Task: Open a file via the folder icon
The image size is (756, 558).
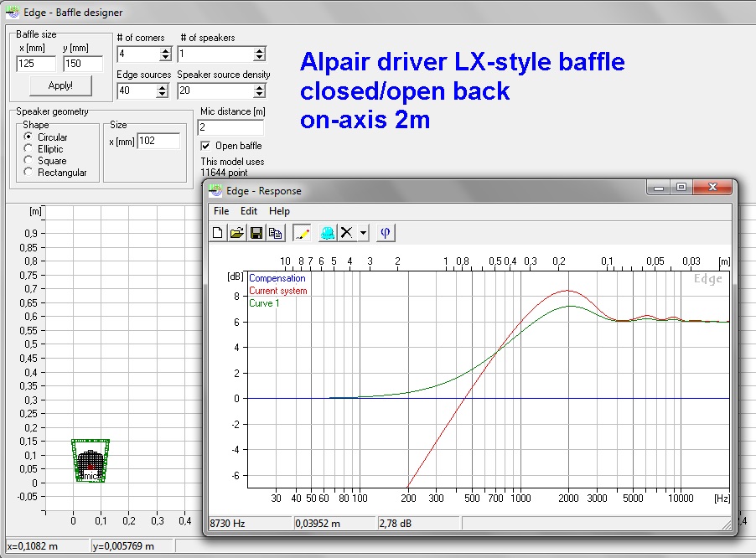Action: point(236,233)
